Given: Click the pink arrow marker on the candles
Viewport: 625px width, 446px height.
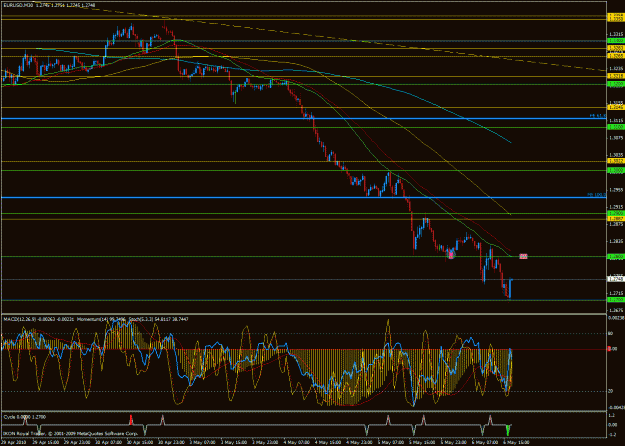Looking at the screenshot, I should pyautogui.click(x=451, y=254).
